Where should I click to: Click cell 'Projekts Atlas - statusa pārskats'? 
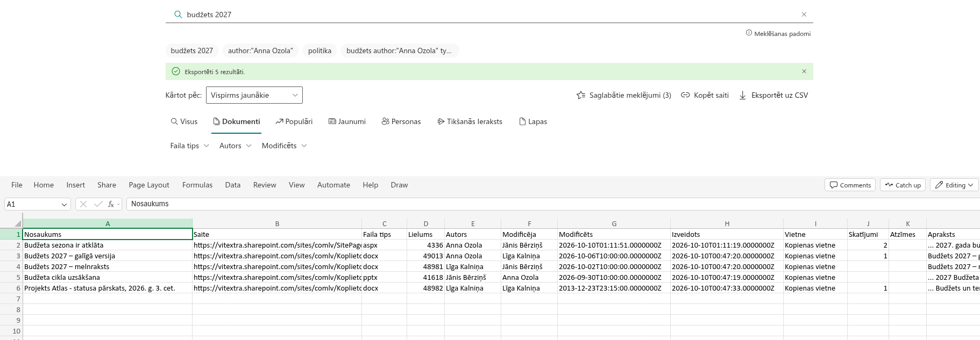[x=108, y=288]
